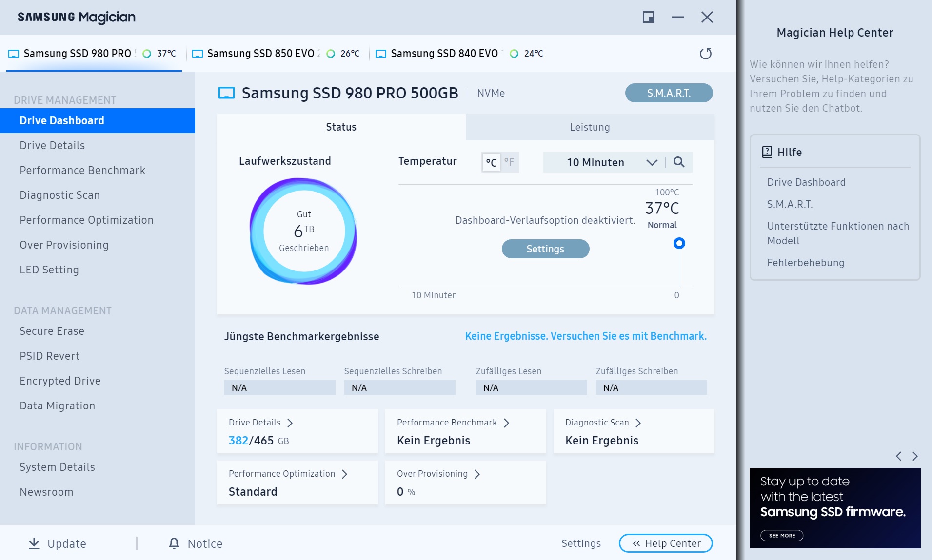Screen dimensions: 932x560
Task: Open Diagnostic Scan card chevron
Action: [638, 423]
